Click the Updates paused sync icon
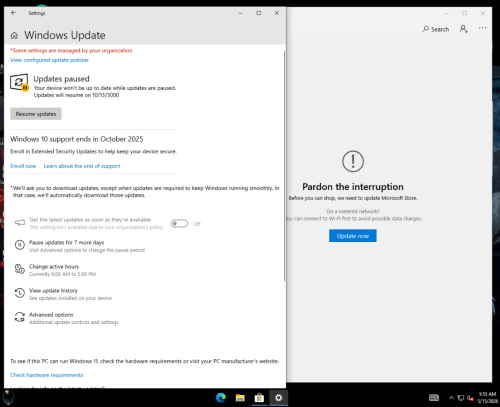Image resolution: width=500 pixels, height=407 pixels. click(19, 82)
